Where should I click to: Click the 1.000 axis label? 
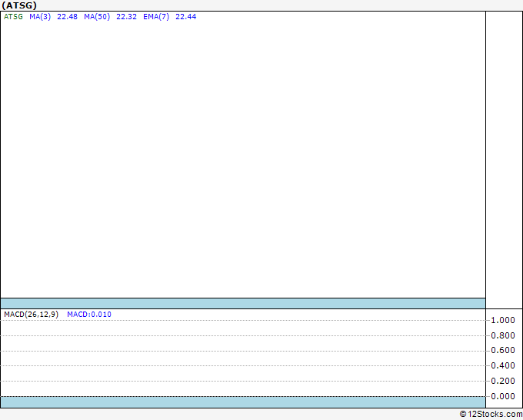[503, 320]
